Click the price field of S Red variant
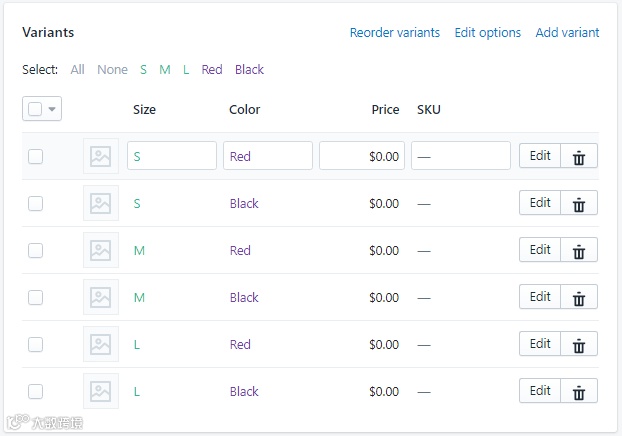This screenshot has height=436, width=622. pos(362,156)
